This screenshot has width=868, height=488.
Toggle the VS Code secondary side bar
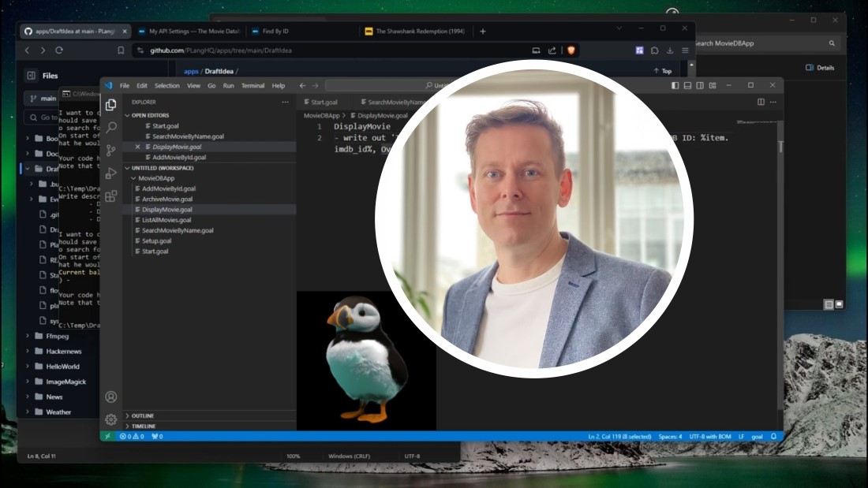[x=700, y=85]
